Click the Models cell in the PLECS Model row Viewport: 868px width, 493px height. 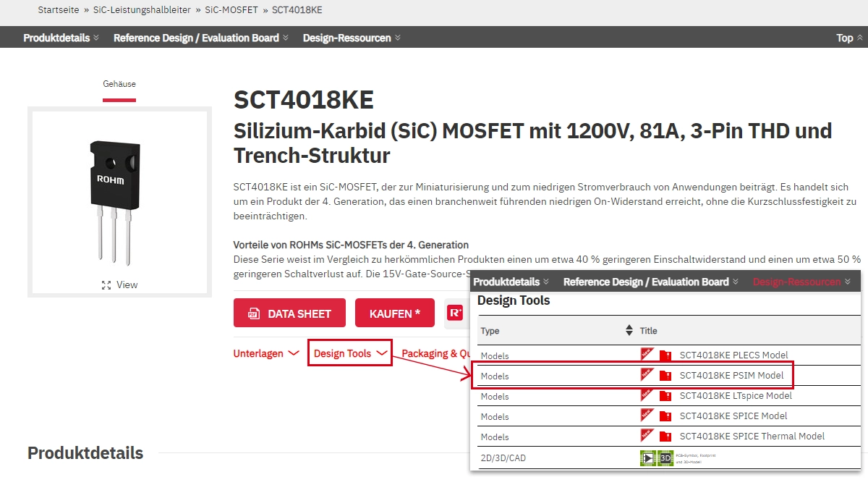495,356
